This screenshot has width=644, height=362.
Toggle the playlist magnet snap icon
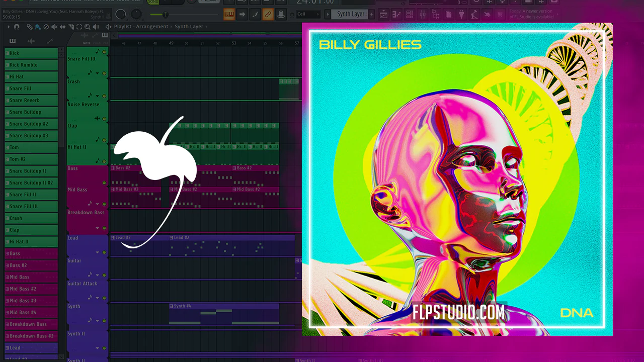tap(17, 27)
